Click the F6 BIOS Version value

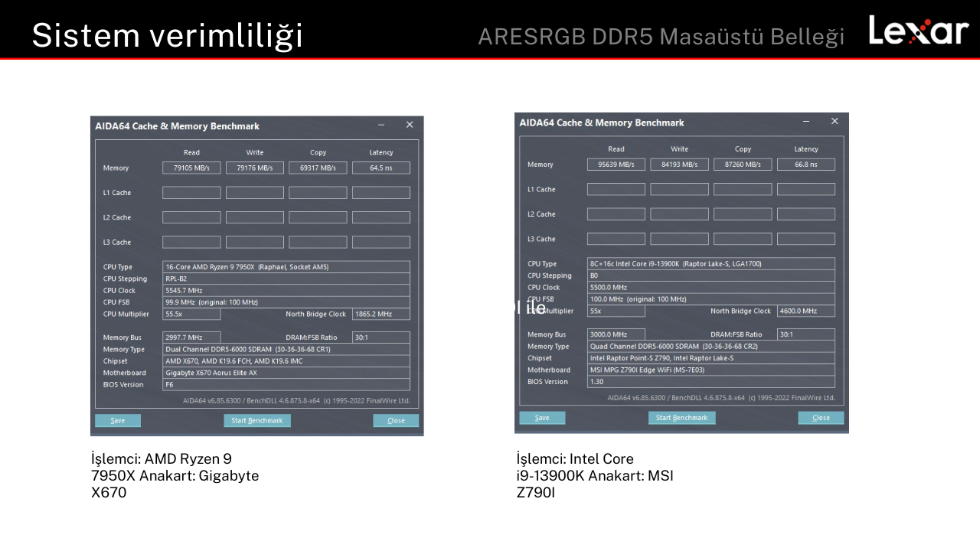(x=286, y=384)
